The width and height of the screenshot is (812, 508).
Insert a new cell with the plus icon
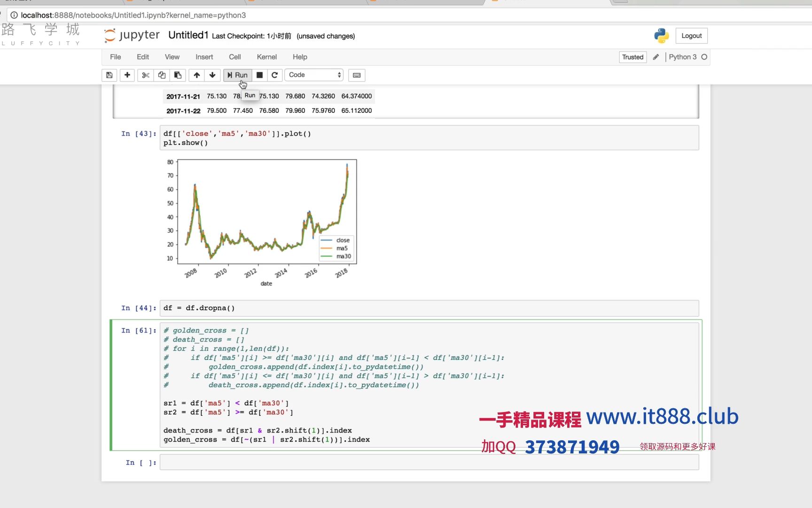(127, 75)
